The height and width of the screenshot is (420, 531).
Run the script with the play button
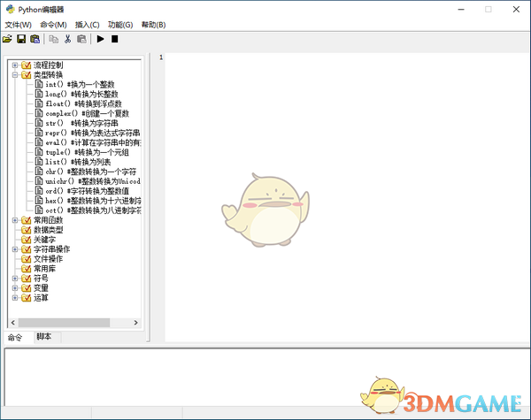click(101, 39)
